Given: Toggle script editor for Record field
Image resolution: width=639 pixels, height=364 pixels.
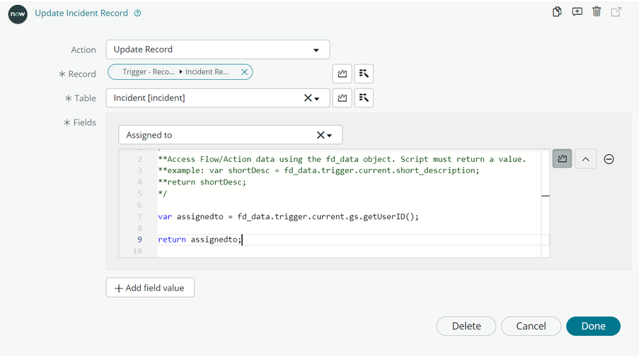Looking at the screenshot, I should pos(342,74).
